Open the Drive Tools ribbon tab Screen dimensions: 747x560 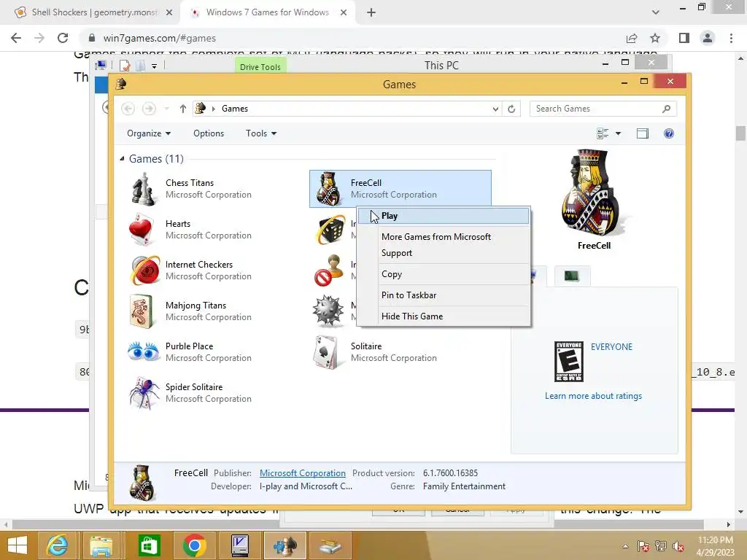click(260, 66)
